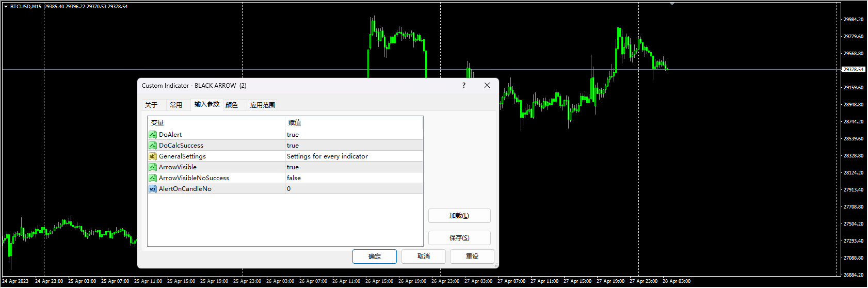Click the help question mark icon
Screen dimensions: 868x288
[463, 86]
